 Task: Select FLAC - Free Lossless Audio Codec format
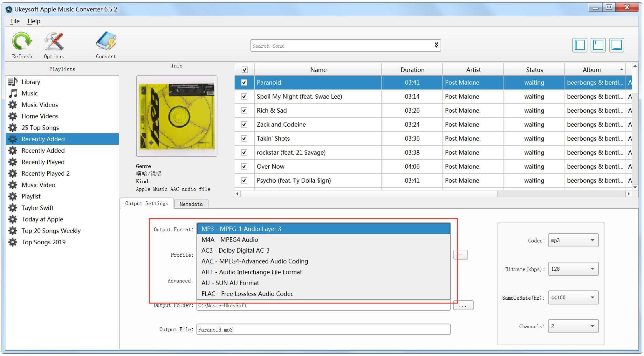click(247, 293)
